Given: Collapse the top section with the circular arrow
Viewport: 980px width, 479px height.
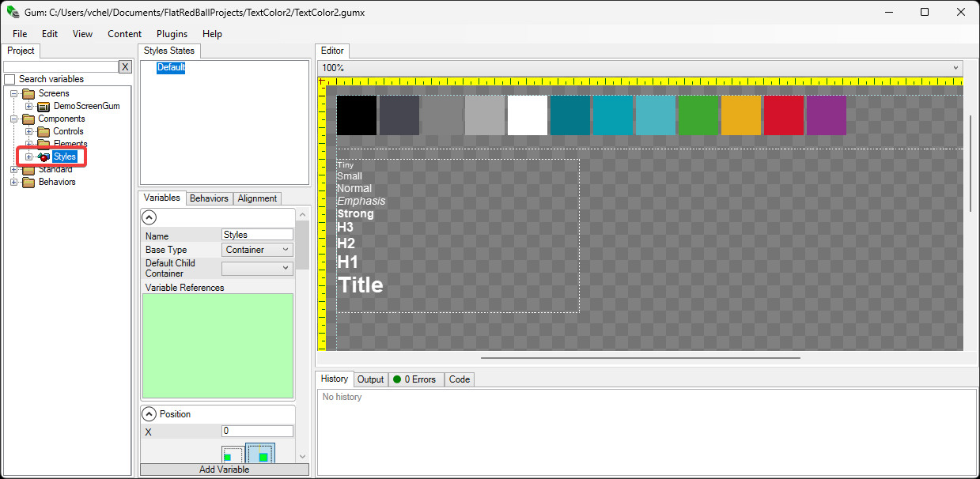Looking at the screenshot, I should click(149, 217).
